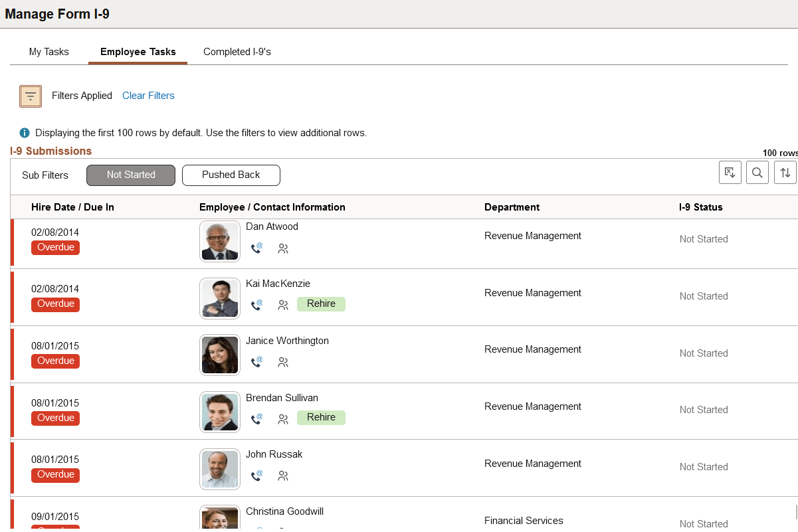Switch to the My Tasks tab

click(x=48, y=51)
